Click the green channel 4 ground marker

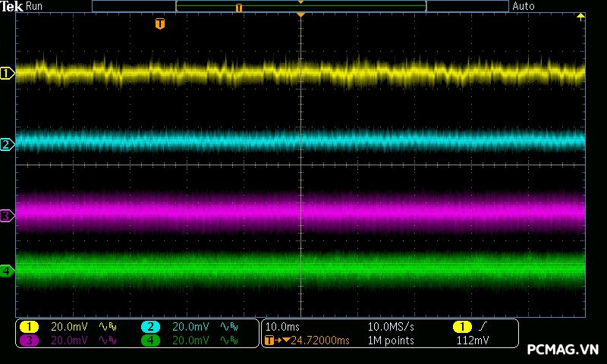click(7, 271)
